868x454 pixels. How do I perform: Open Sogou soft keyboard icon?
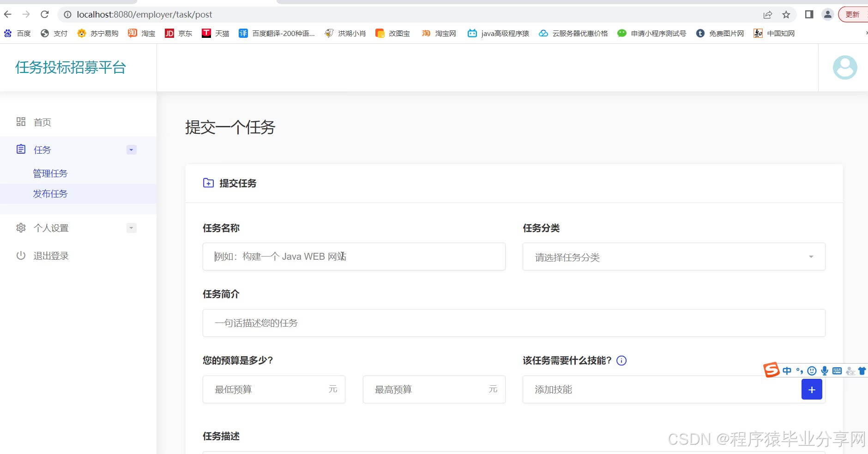point(837,371)
